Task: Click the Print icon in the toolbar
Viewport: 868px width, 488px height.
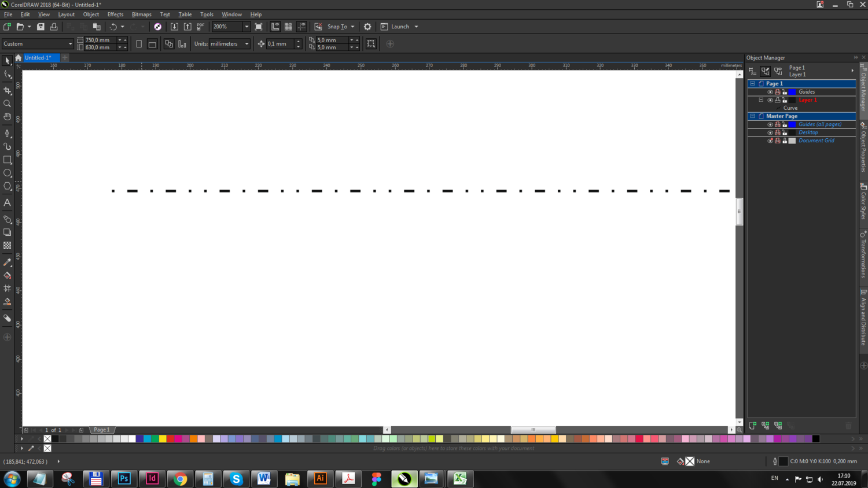Action: (x=54, y=27)
